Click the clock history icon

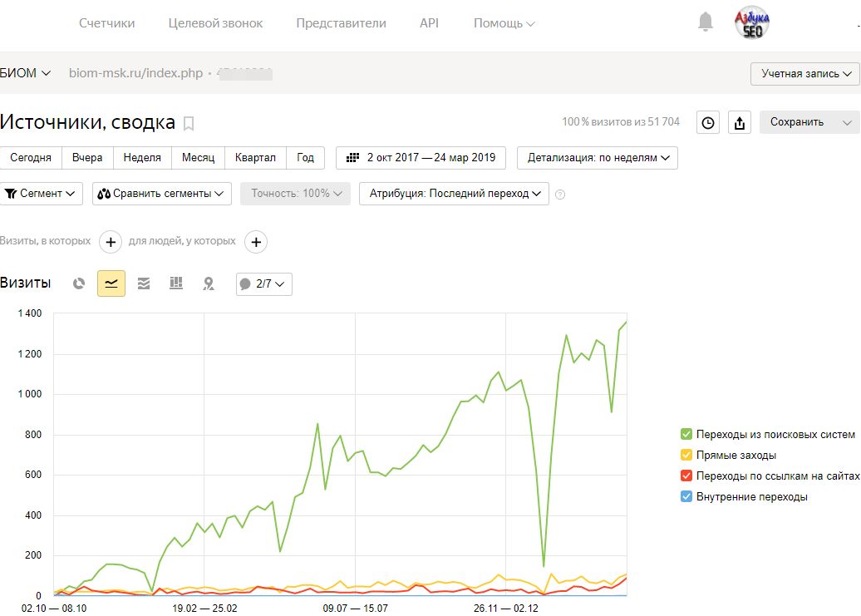pos(707,122)
